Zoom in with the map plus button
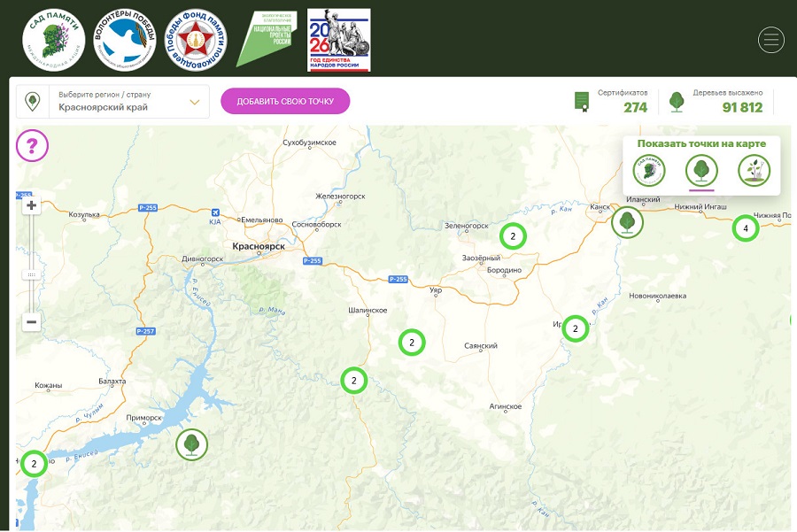The height and width of the screenshot is (532, 797). pos(32,205)
